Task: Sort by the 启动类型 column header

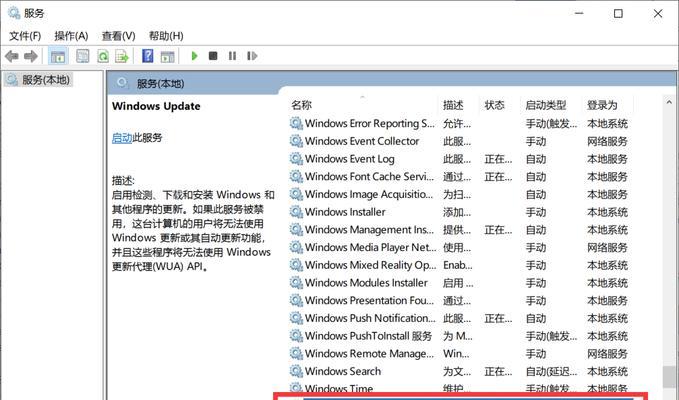Action: pyautogui.click(x=546, y=105)
